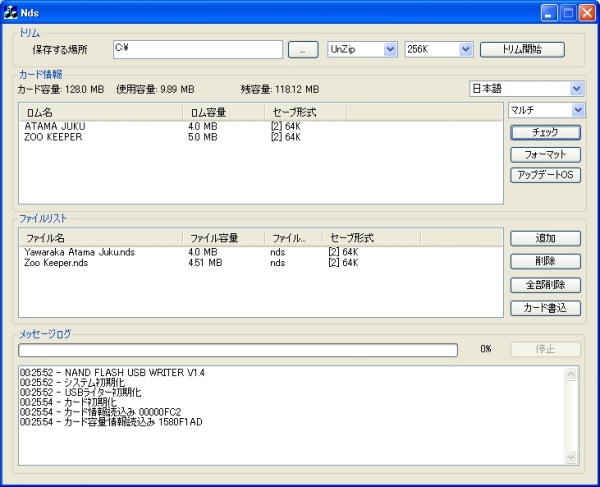600x487 pixels.
Task: Minimize the Nds window
Action: click(549, 13)
